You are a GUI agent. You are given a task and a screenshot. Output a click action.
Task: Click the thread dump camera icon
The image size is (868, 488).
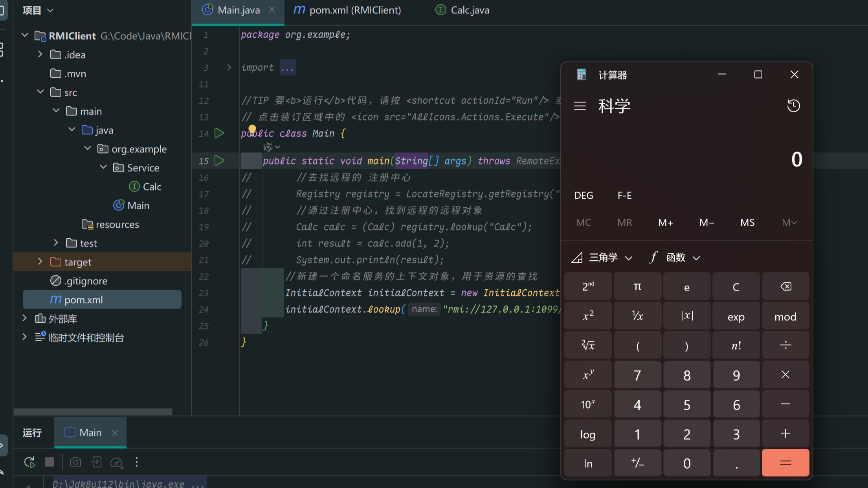coord(75,462)
